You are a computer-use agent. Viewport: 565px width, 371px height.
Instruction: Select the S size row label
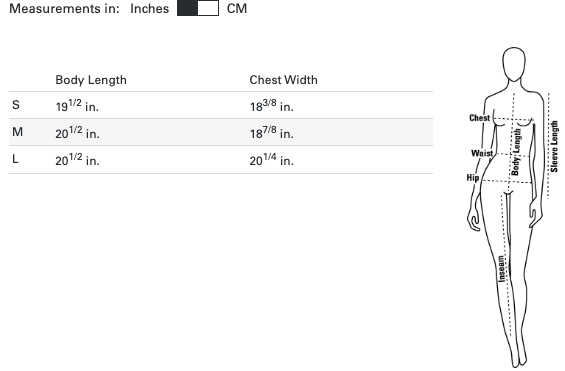(x=16, y=105)
